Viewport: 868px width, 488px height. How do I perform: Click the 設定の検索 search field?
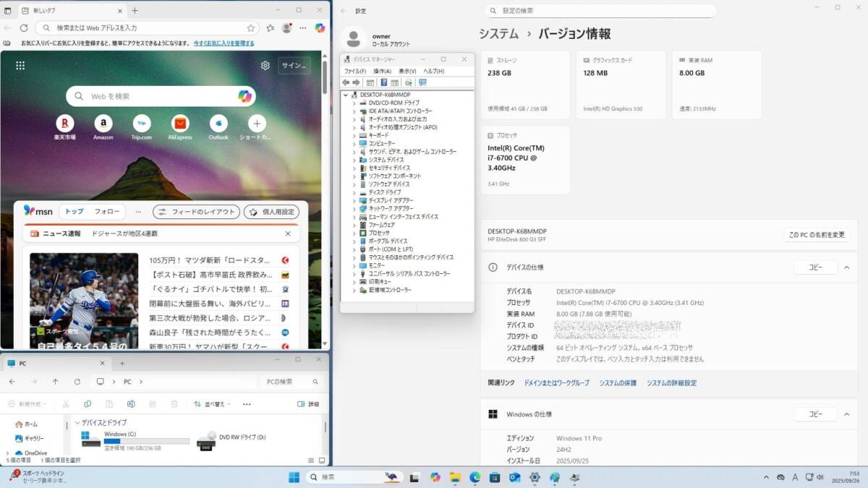click(600, 11)
